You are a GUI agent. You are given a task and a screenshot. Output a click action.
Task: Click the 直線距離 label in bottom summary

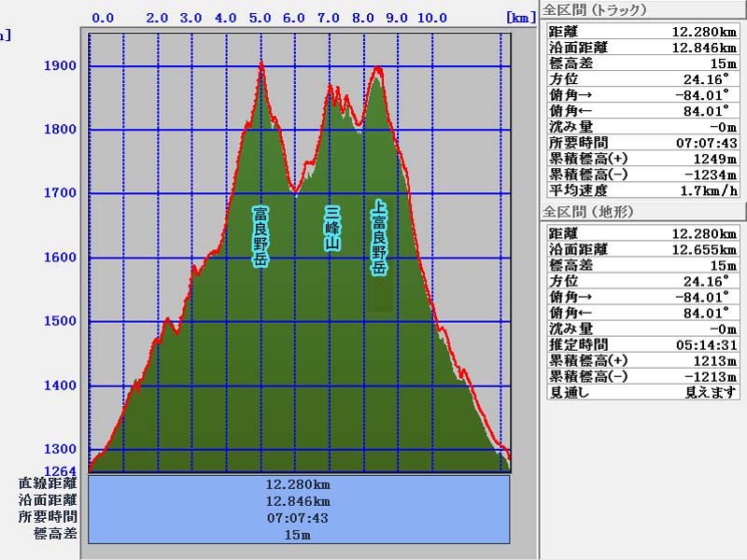click(x=48, y=483)
